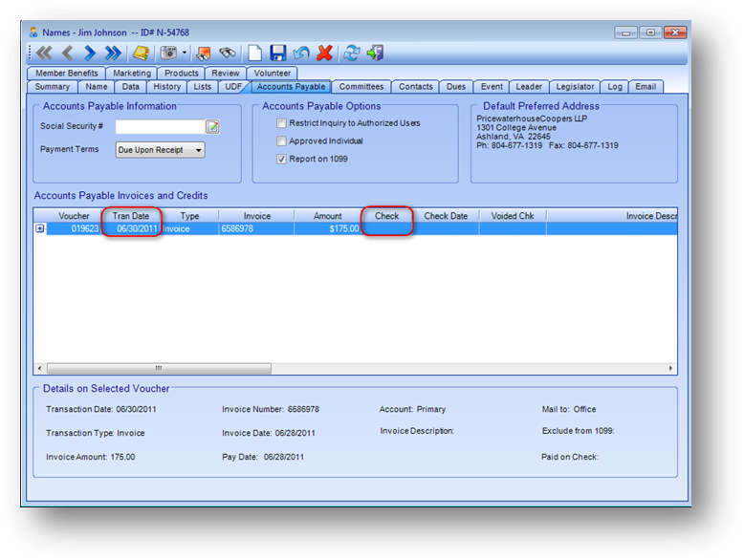Open the Name tab
This screenshot has width=744, height=560.
pyautogui.click(x=97, y=87)
